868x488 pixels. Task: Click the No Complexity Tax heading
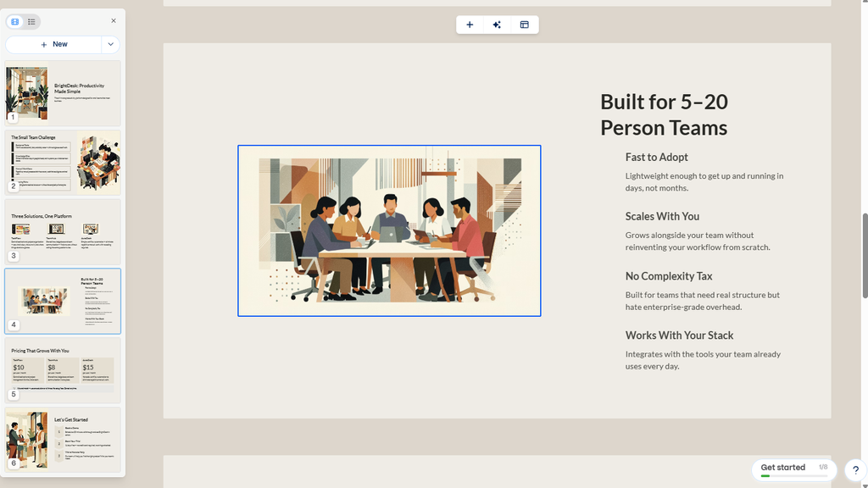[x=669, y=276]
